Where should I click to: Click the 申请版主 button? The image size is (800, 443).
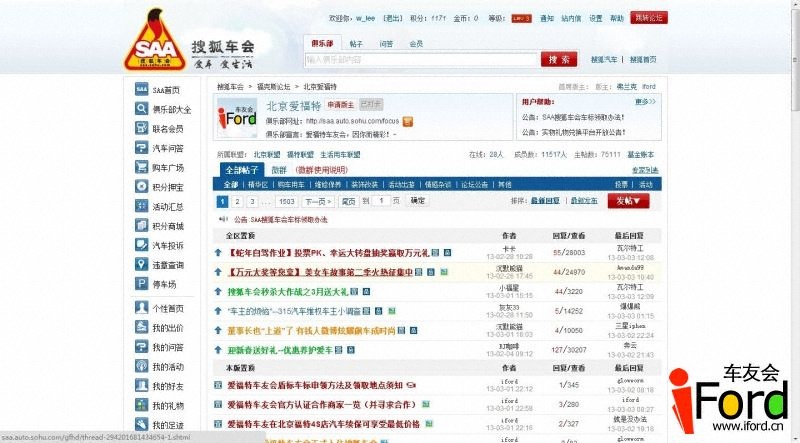pos(340,105)
